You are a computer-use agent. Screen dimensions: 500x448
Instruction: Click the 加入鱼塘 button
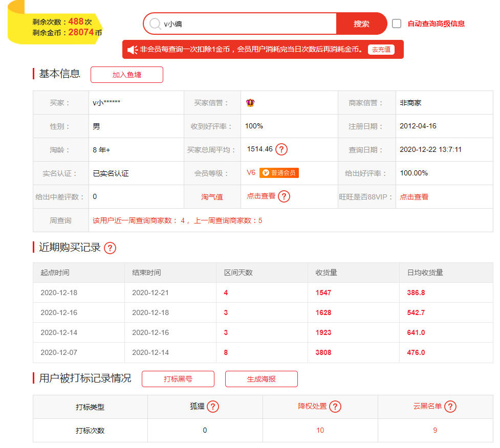coord(126,74)
